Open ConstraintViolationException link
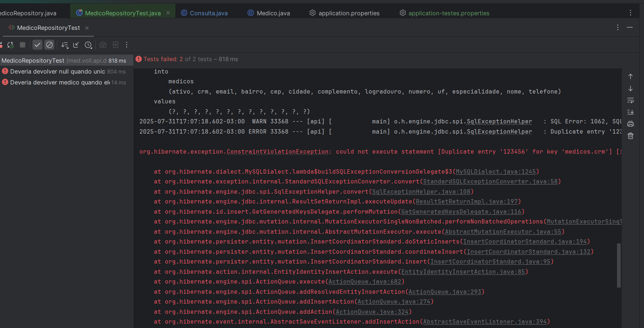This screenshot has height=328, width=644. point(278,151)
